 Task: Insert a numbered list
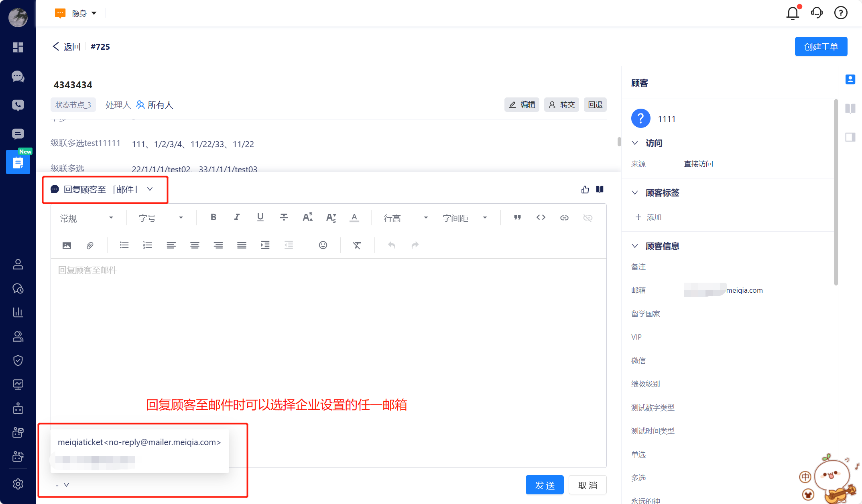pyautogui.click(x=148, y=245)
